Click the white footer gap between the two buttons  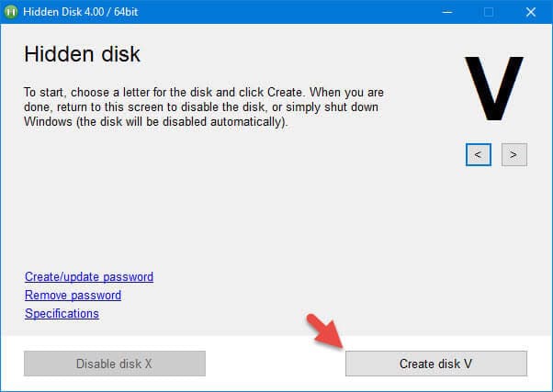tap(276, 364)
